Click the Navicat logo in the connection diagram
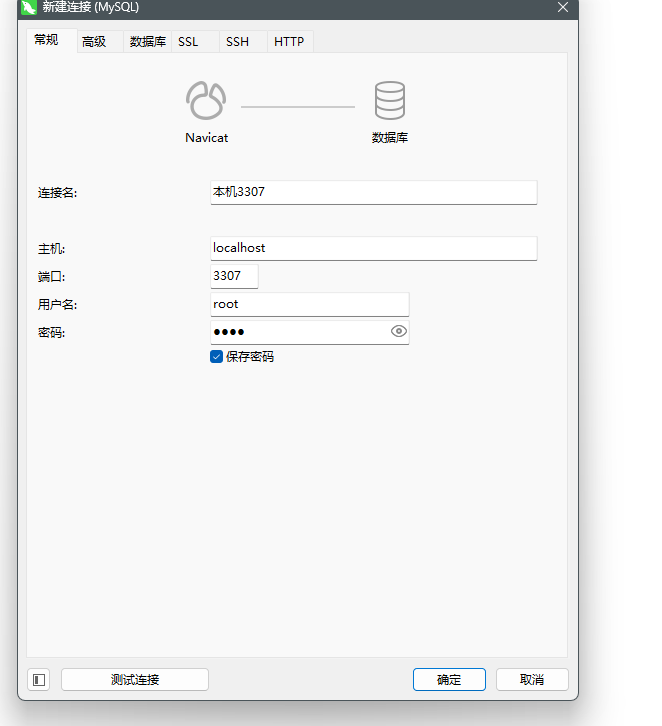 (206, 102)
